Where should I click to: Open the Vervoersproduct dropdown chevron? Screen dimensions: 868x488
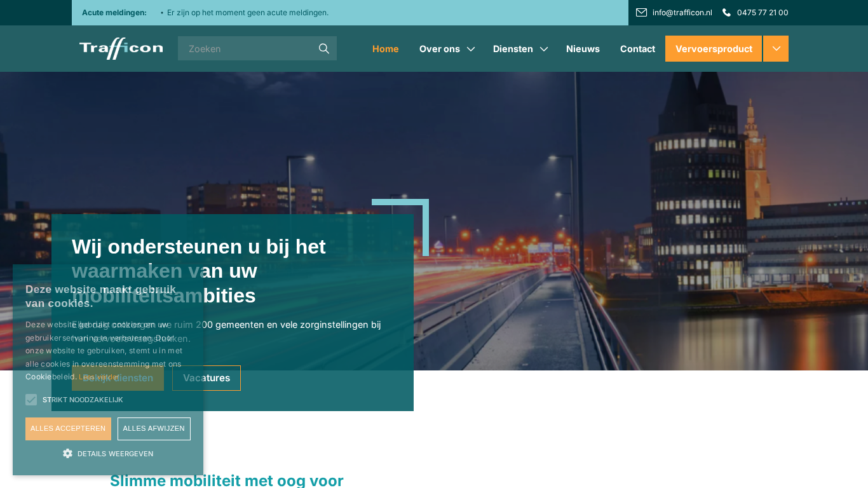click(775, 48)
